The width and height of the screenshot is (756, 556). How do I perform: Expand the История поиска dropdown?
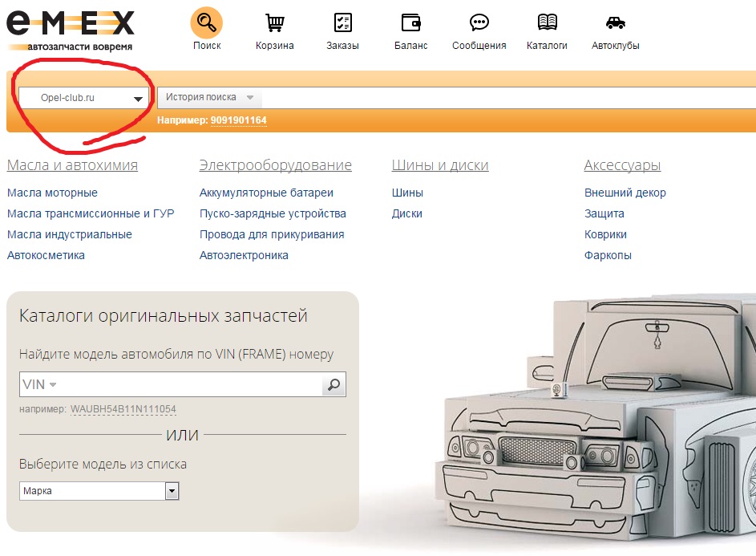[210, 98]
